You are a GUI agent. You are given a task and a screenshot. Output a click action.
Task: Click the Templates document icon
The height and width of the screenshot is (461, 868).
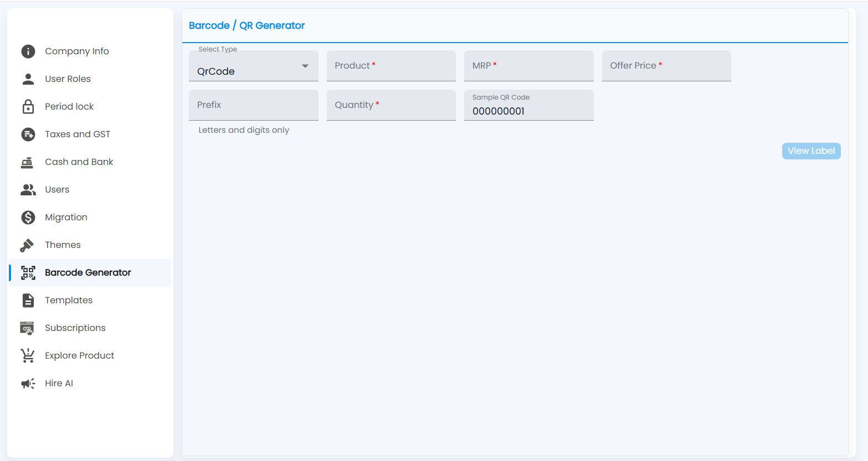coord(28,301)
